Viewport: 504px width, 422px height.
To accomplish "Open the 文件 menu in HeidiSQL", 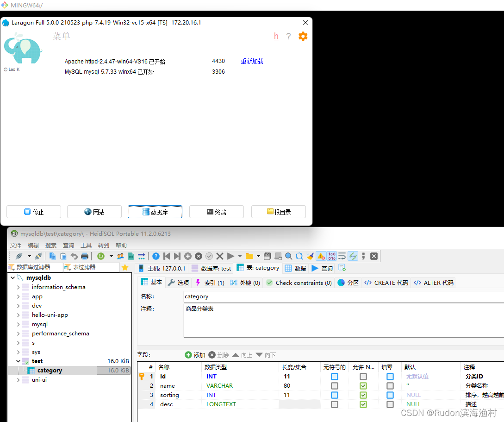I will tap(16, 246).
